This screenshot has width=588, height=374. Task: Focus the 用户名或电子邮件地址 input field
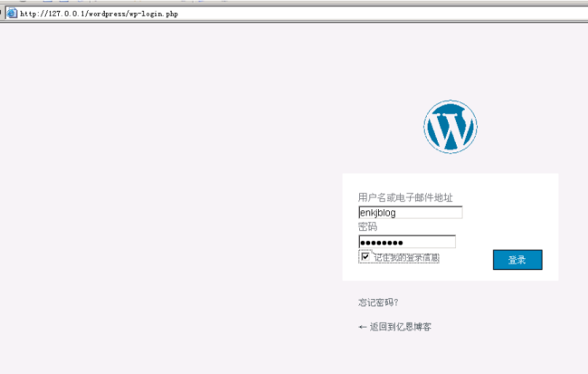pyautogui.click(x=410, y=213)
